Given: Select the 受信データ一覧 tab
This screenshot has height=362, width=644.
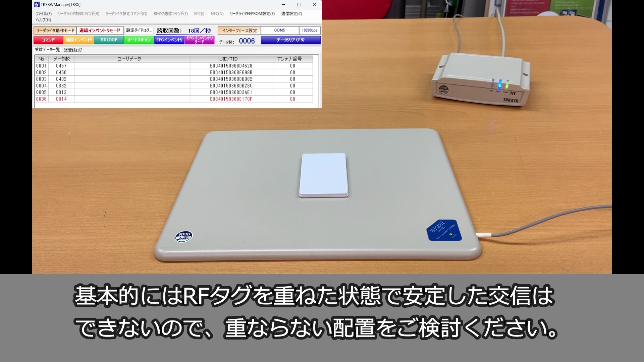Looking at the screenshot, I should click(47, 50).
